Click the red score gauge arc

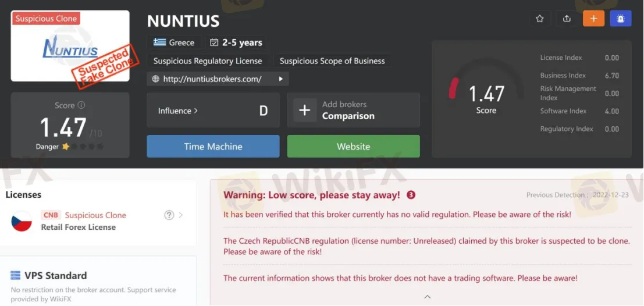452,89
